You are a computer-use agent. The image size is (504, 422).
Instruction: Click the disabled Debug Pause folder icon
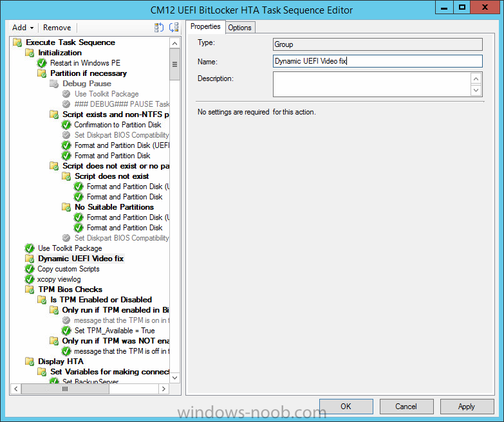(x=54, y=84)
